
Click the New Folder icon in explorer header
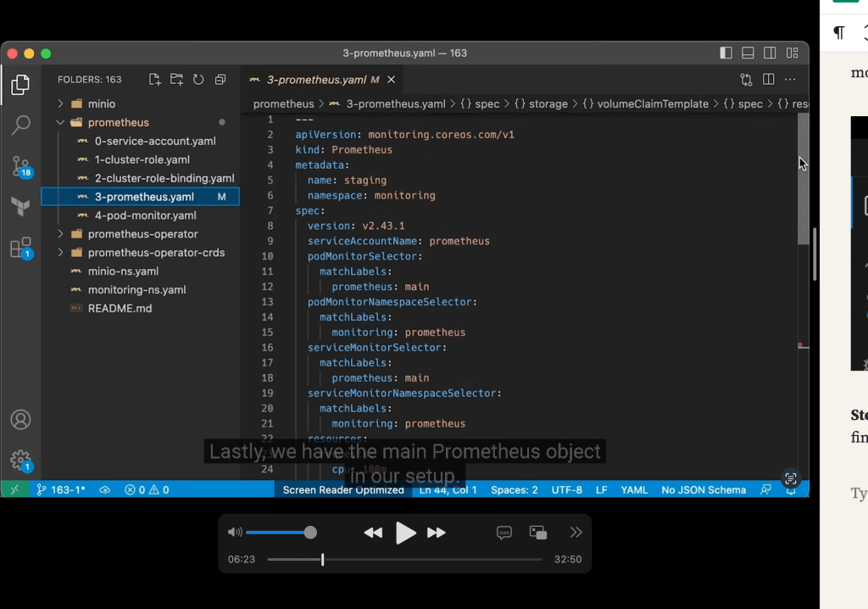[x=176, y=79]
